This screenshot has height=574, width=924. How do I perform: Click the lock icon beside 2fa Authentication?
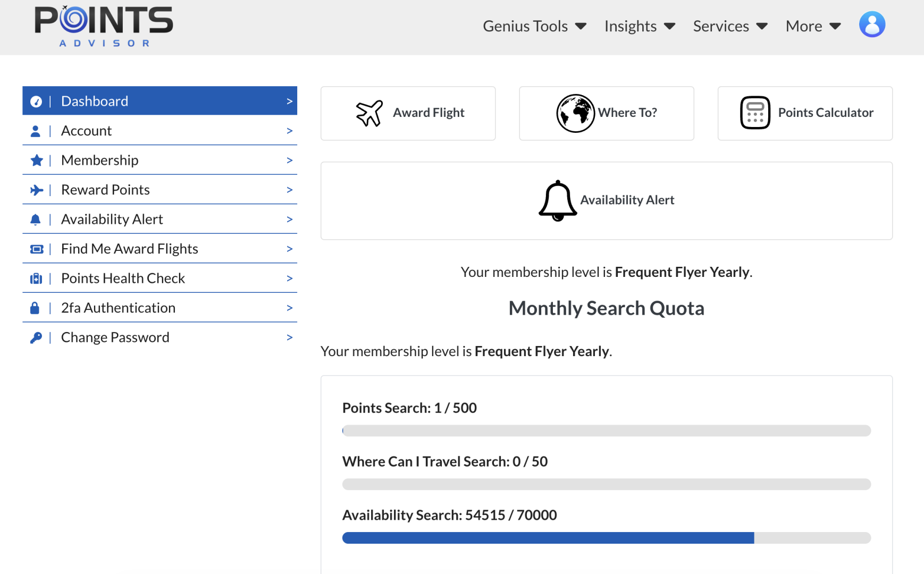pyautogui.click(x=35, y=308)
